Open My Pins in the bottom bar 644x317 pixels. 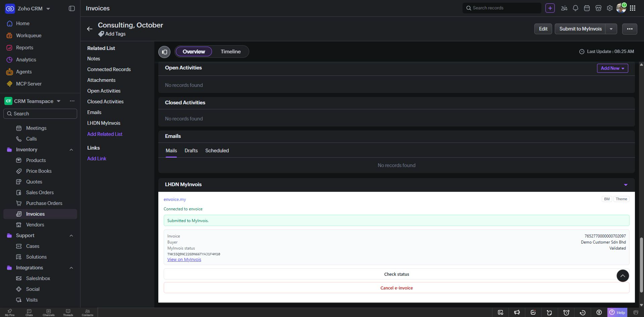(x=10, y=313)
